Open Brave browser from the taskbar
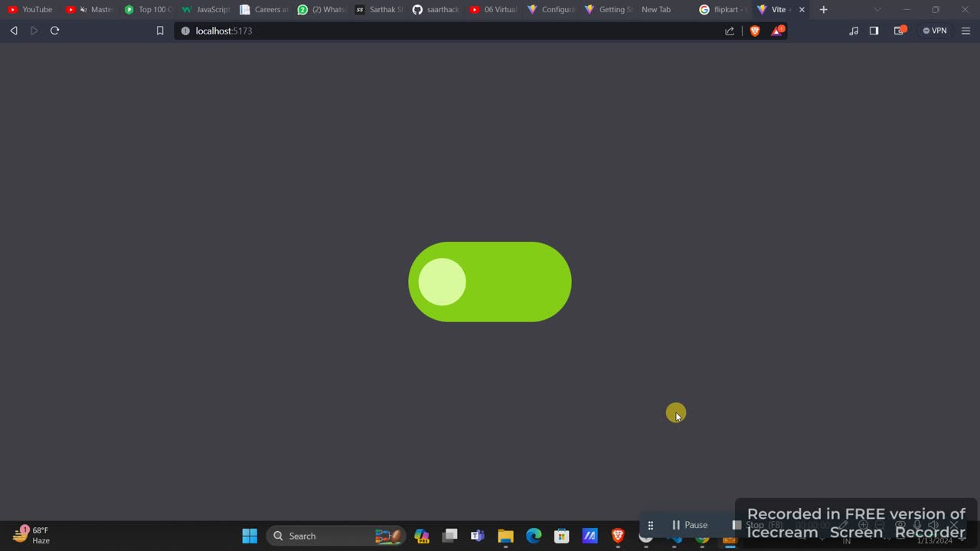Viewport: 980px width, 551px height. click(618, 536)
